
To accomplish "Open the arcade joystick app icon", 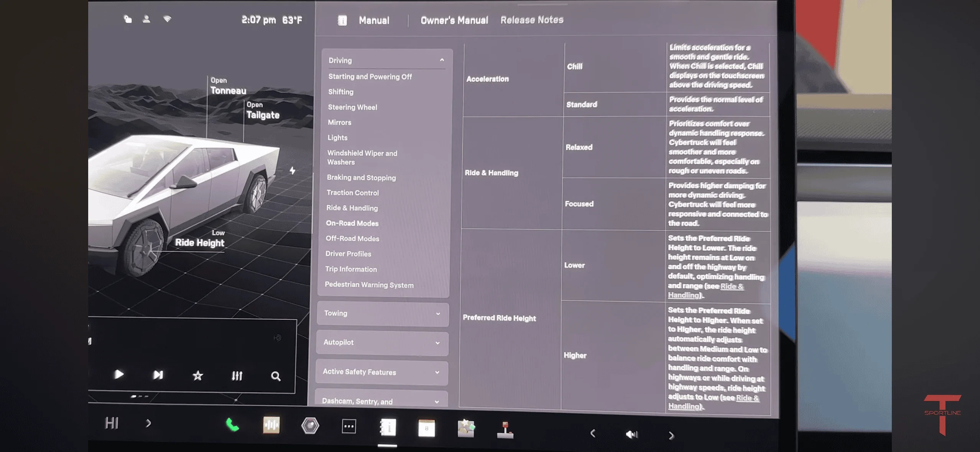I will pos(505,430).
